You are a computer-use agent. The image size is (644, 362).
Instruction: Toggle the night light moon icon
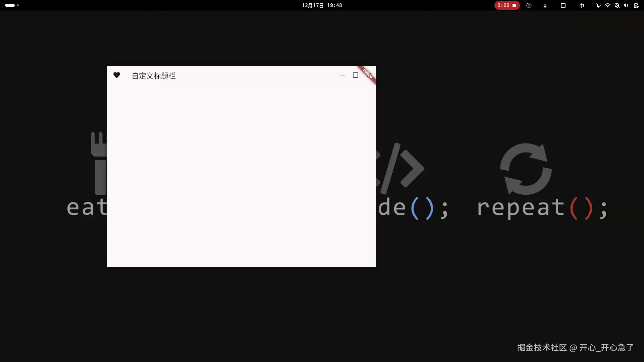598,5
